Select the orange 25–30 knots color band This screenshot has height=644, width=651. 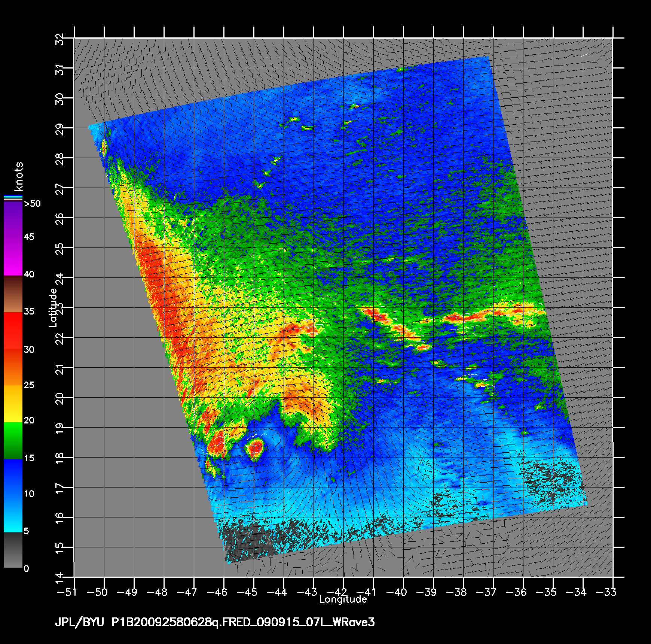coord(13,367)
